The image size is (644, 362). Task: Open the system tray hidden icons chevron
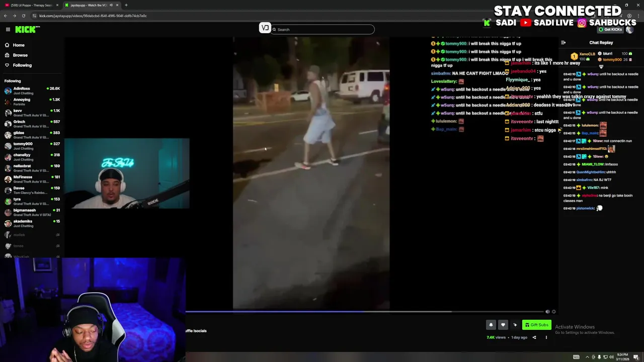pos(587,357)
